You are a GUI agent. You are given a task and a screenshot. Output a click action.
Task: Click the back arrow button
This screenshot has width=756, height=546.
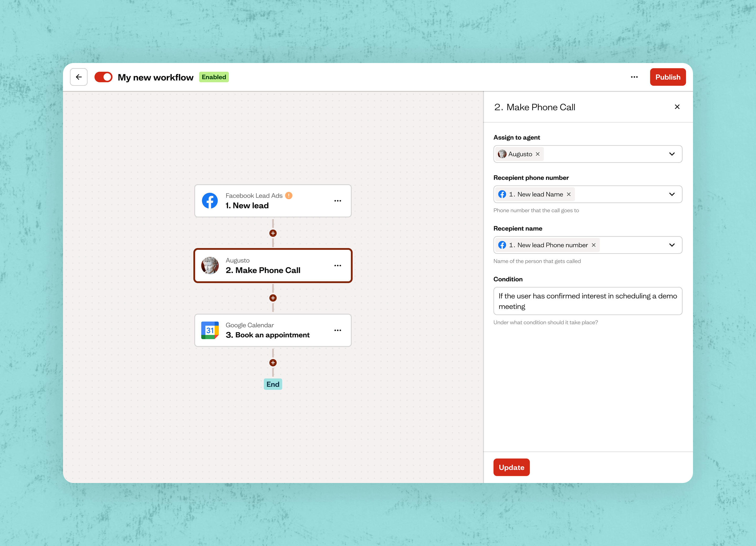point(79,77)
